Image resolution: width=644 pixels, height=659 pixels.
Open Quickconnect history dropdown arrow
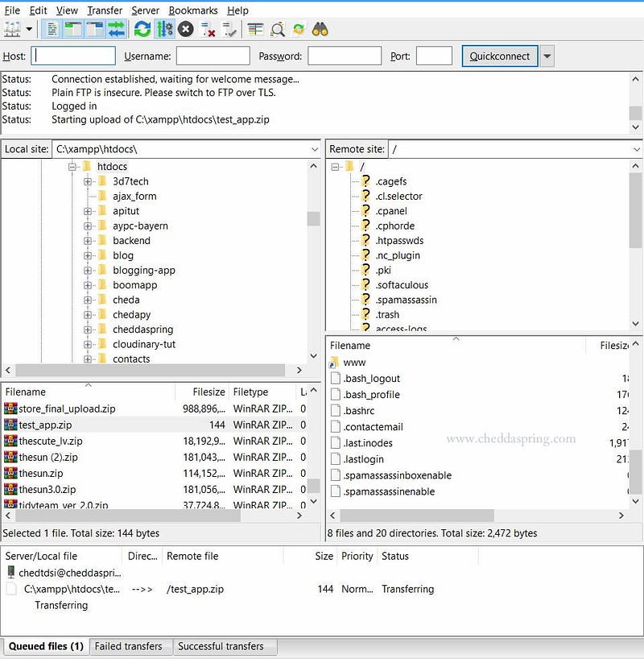coord(547,56)
